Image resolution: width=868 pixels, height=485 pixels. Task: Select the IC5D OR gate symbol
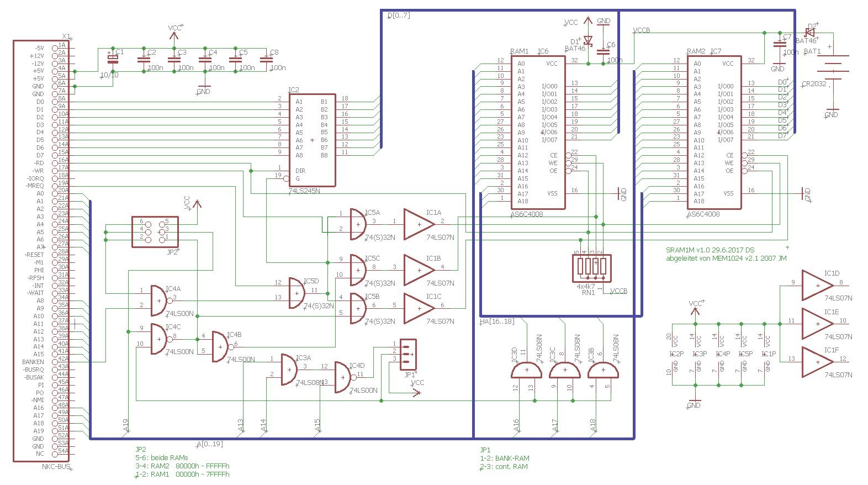[297, 293]
